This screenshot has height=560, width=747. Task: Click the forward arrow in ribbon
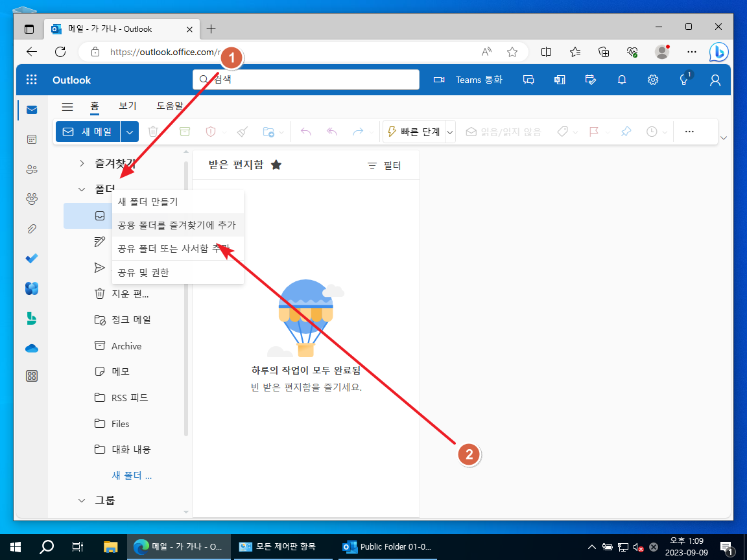[358, 132]
